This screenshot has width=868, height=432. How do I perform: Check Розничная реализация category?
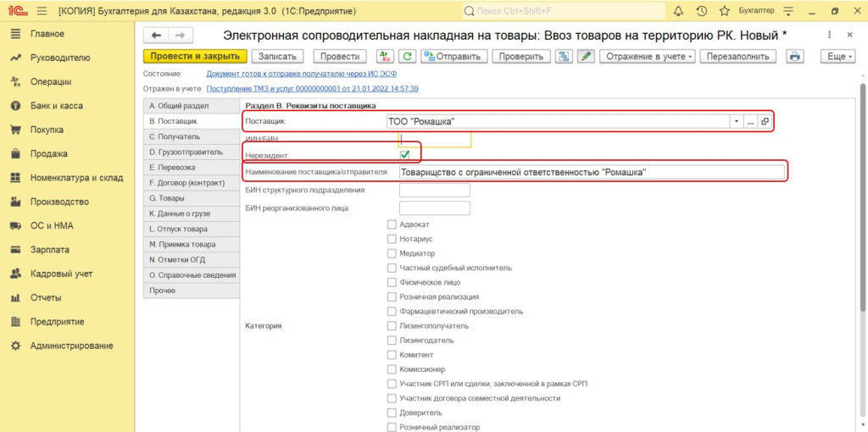pyautogui.click(x=392, y=297)
